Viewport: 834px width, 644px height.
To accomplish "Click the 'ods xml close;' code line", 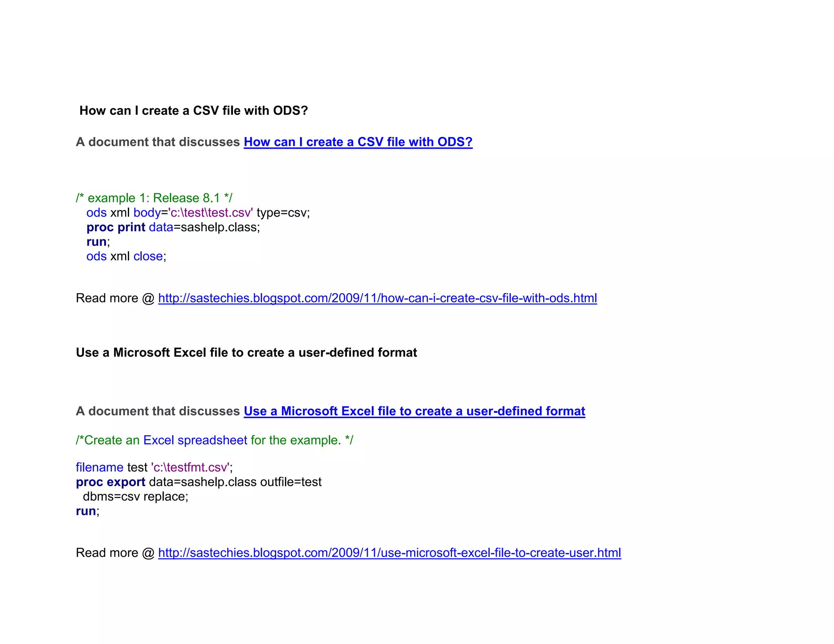I will (x=126, y=256).
